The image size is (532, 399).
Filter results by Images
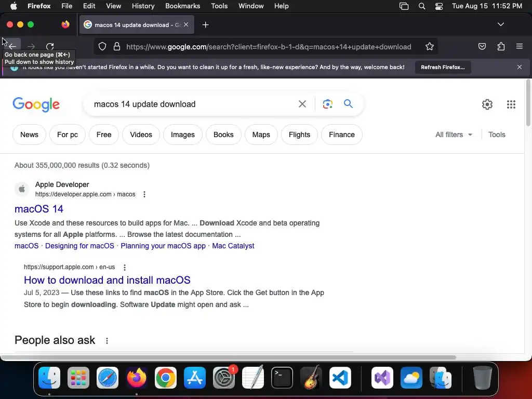point(182,135)
